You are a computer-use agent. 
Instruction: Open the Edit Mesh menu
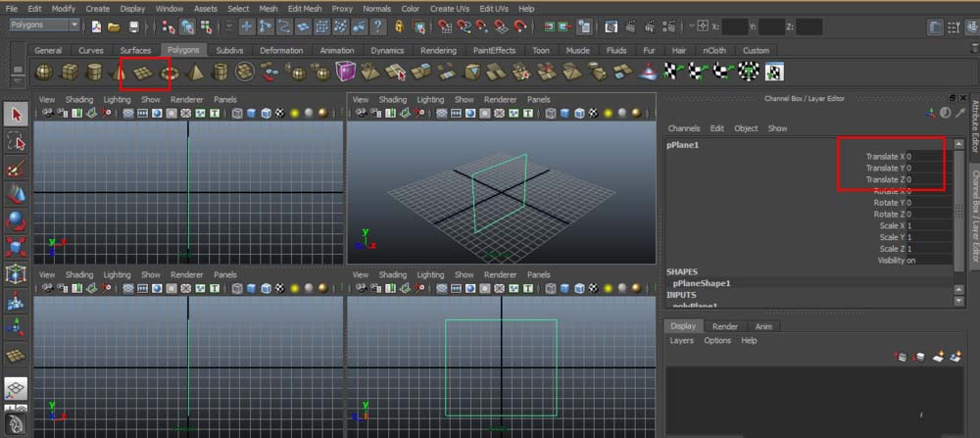(304, 8)
